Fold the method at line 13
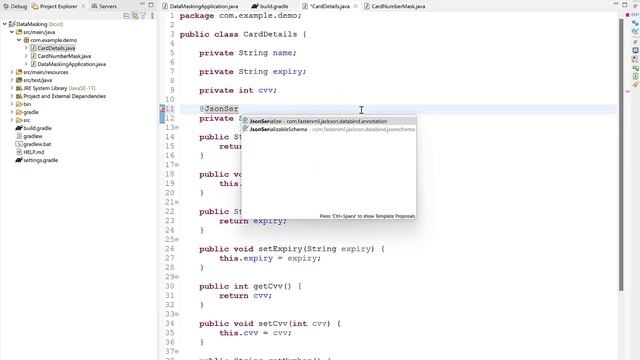This screenshot has height=360, width=640. pyautogui.click(x=177, y=128)
